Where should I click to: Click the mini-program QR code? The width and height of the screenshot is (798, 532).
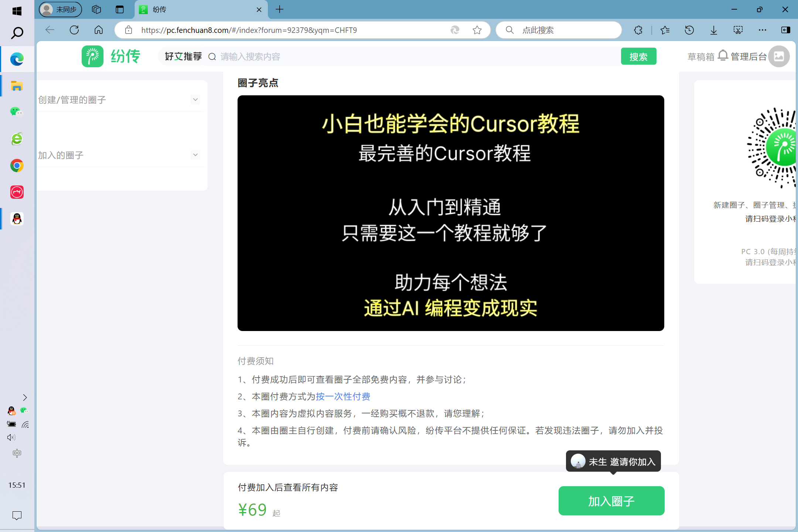pos(772,148)
